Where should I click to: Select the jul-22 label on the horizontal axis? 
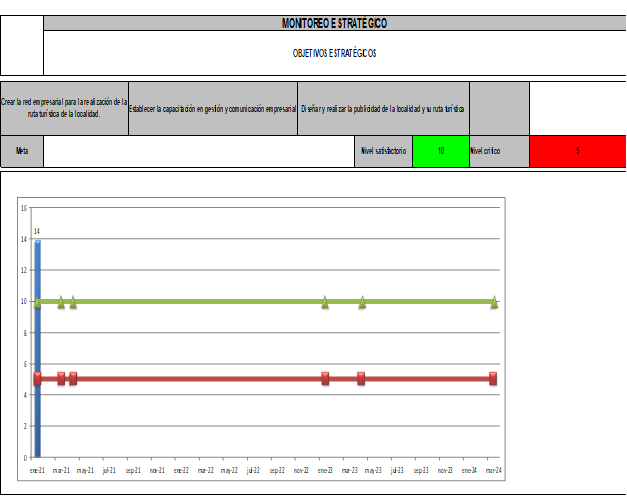point(253,469)
